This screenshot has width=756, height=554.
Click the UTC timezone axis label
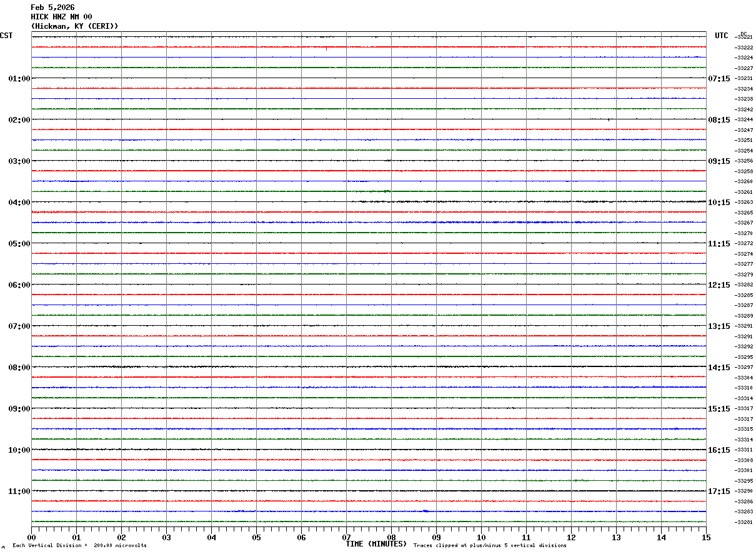[722, 36]
